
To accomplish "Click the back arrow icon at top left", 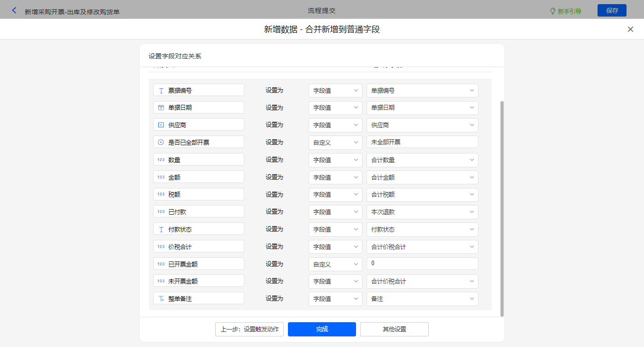I will click(x=14, y=10).
